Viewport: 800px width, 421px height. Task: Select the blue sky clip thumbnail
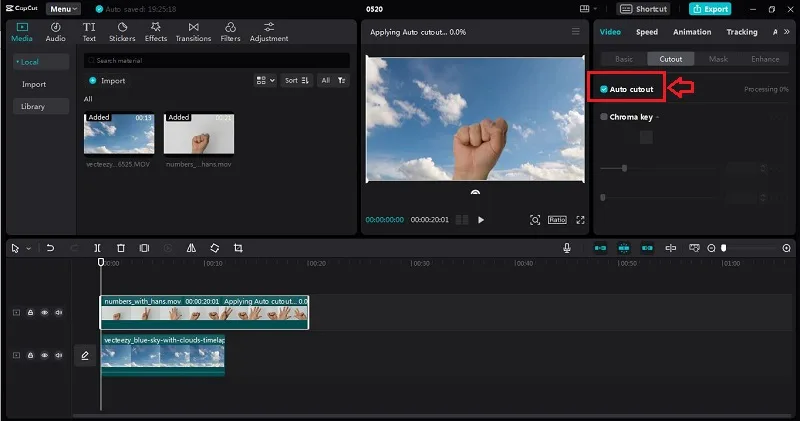[119, 134]
